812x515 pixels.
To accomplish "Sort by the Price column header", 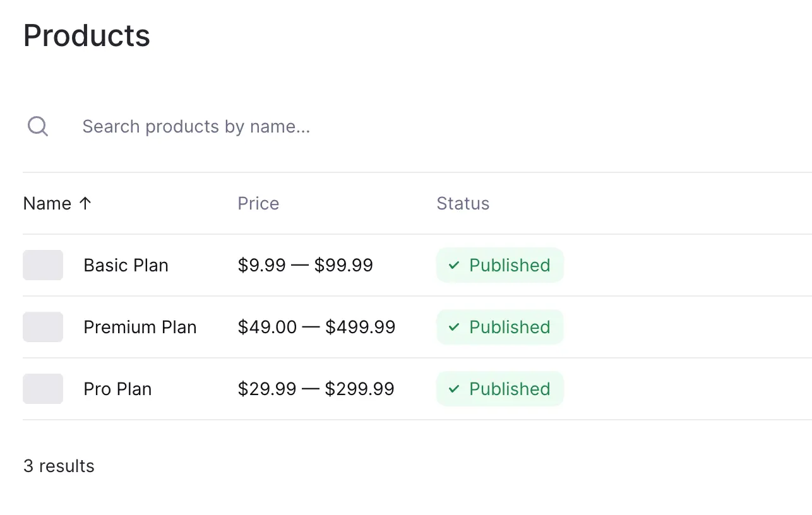I will [x=258, y=203].
